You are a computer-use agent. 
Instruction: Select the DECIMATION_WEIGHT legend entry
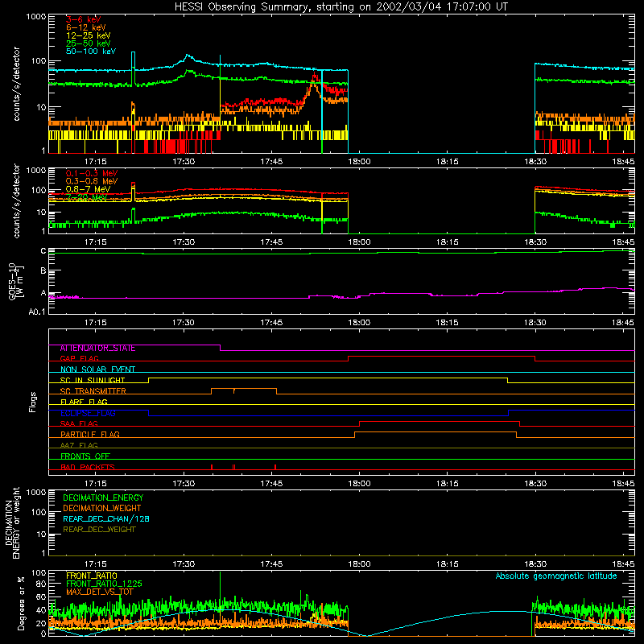coord(102,509)
